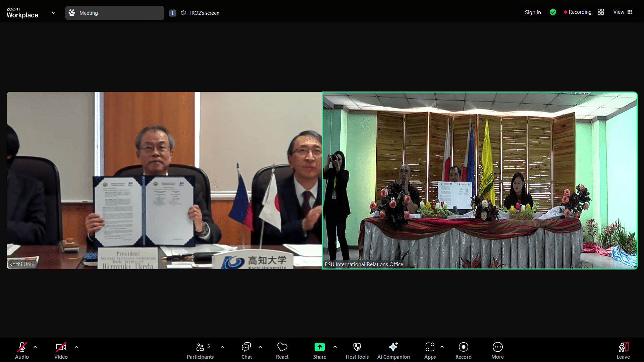Click the More options icon
The height and width of the screenshot is (362, 644).
click(x=497, y=347)
